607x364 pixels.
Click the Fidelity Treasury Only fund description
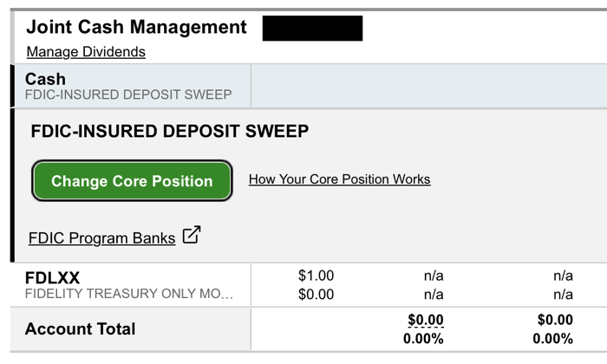coord(129,295)
